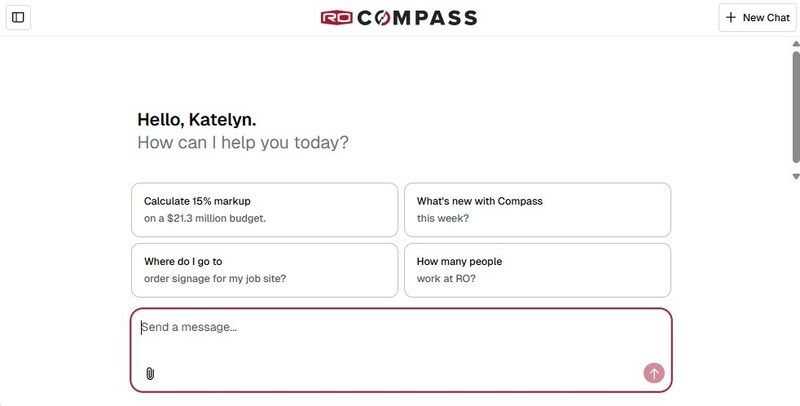
Task: Click the on a $21.3 million budget subtitle
Action: [205, 218]
